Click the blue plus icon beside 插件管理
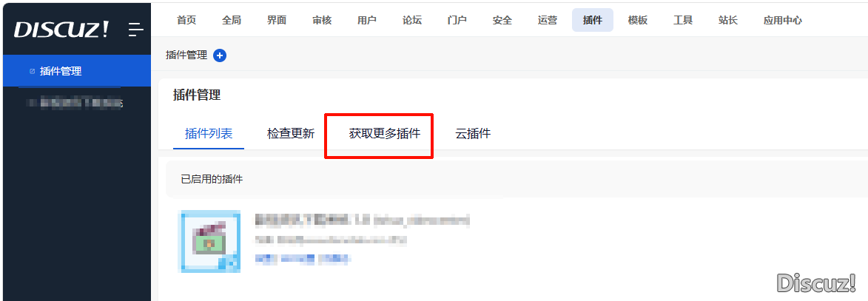The image size is (868, 301). (220, 55)
